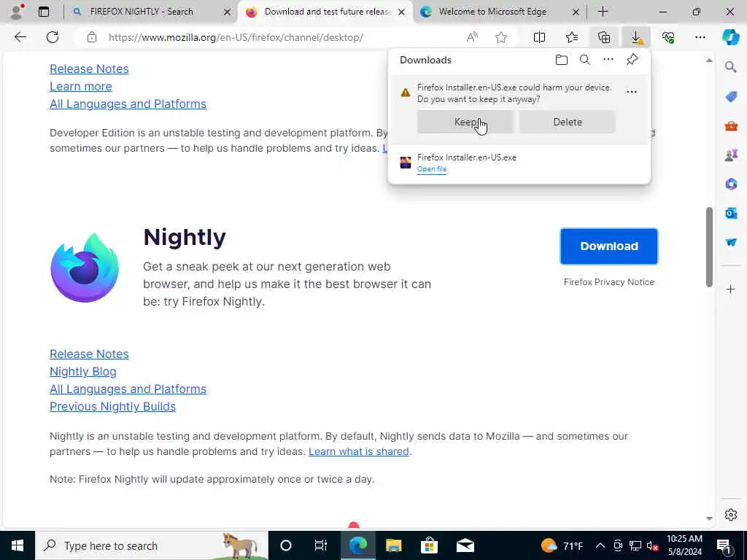The image size is (747, 560).
Task: Open Favorites list icon
Action: 572,37
